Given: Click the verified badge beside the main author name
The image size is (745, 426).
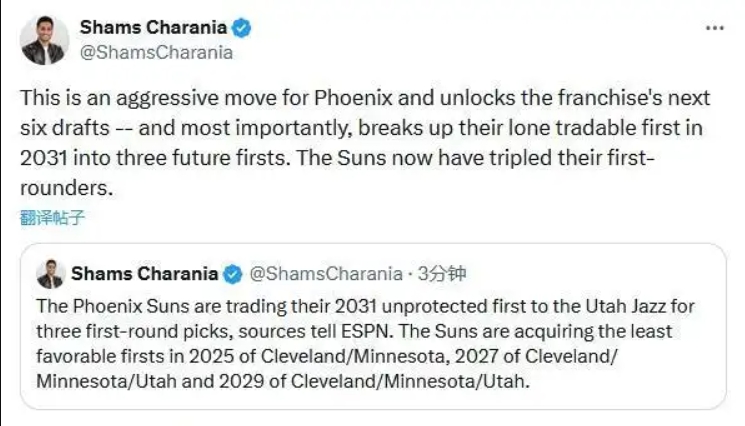Looking at the screenshot, I should click(x=241, y=28).
